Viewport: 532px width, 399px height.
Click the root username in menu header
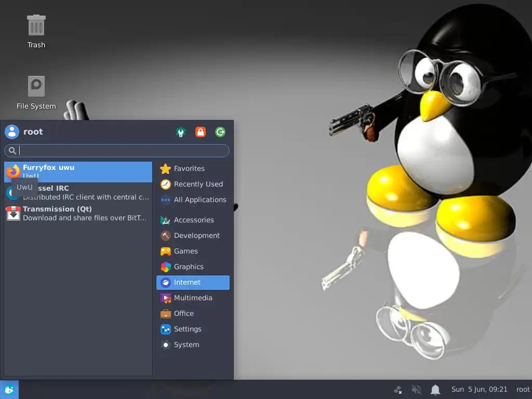(x=33, y=132)
